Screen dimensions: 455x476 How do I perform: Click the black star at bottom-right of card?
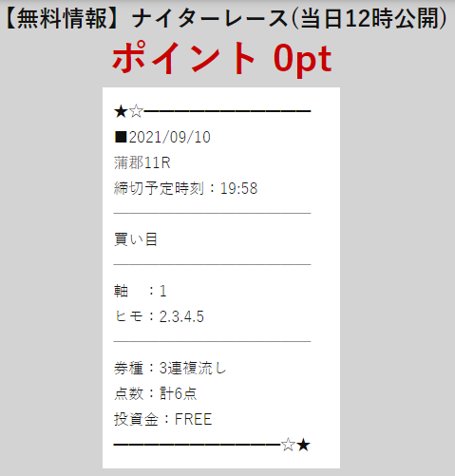pos(303,445)
